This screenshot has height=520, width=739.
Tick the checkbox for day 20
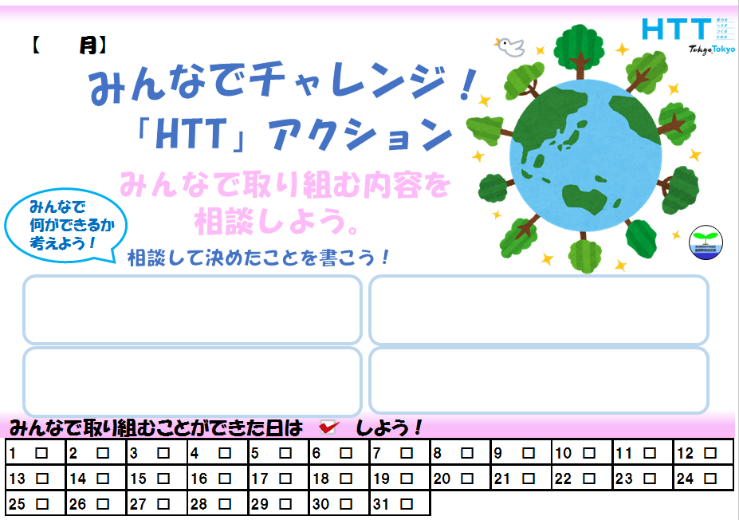pos(467,479)
